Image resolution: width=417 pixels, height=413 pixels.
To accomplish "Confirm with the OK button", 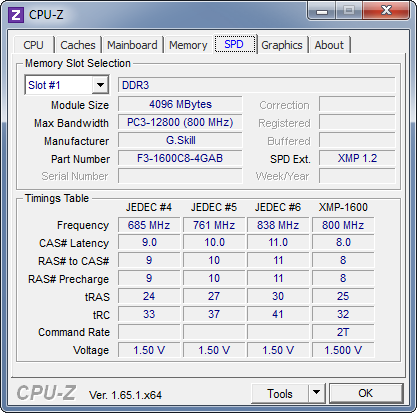I will pyautogui.click(x=366, y=393).
